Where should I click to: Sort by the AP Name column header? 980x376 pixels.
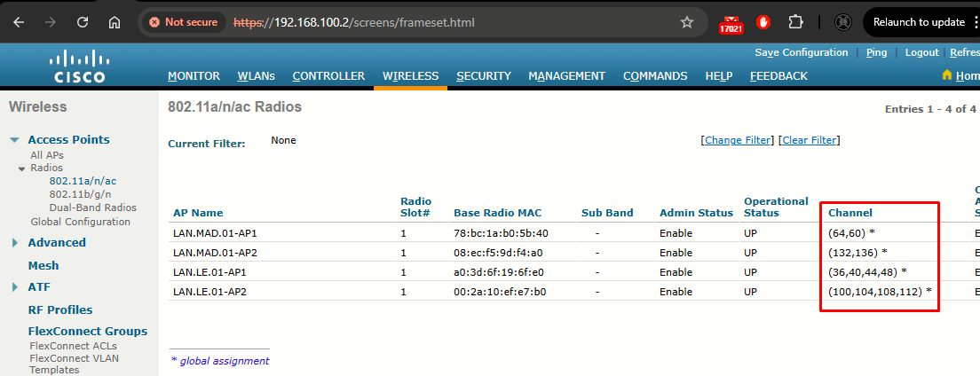coord(198,213)
